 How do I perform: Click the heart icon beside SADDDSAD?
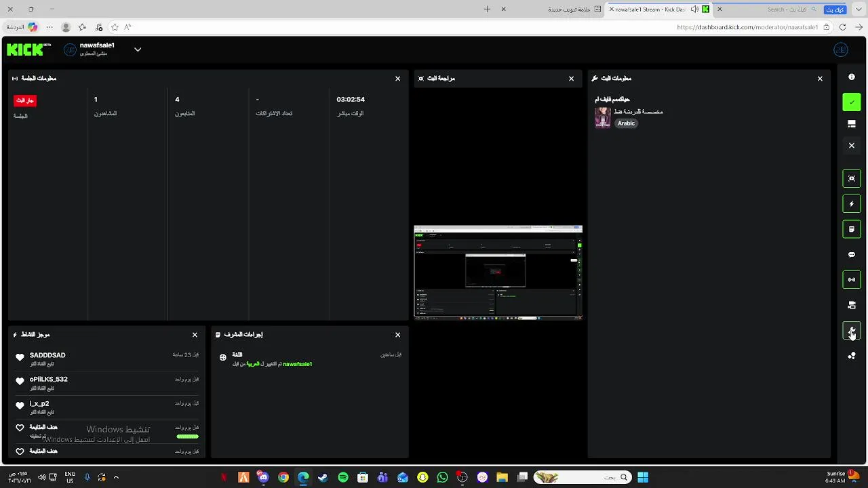[20, 357]
